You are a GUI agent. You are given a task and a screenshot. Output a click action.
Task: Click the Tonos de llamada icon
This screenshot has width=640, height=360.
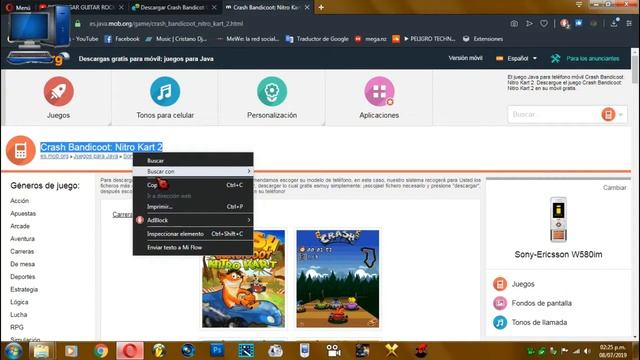[500, 322]
